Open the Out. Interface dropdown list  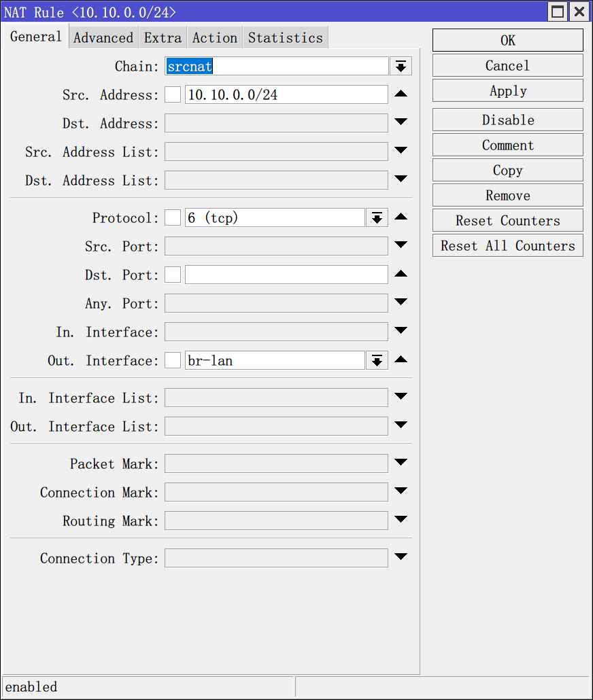click(377, 361)
